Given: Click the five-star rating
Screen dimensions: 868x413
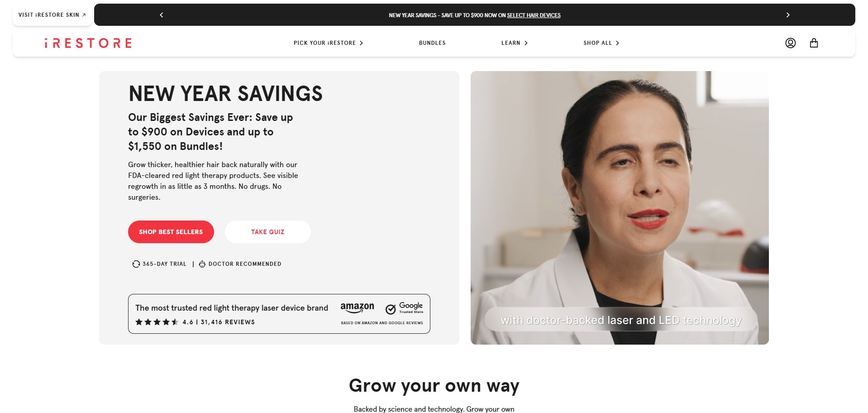Looking at the screenshot, I should click(x=157, y=322).
